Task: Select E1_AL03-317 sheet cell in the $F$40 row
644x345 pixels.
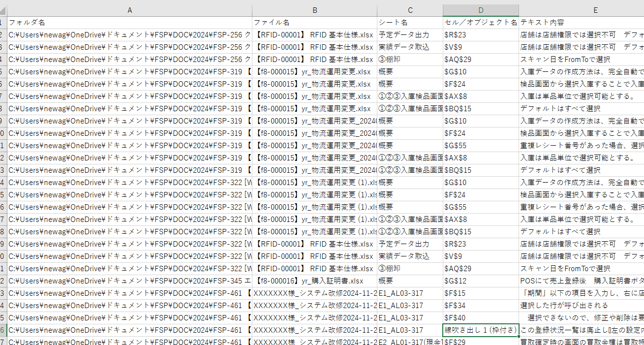Action: (x=410, y=318)
